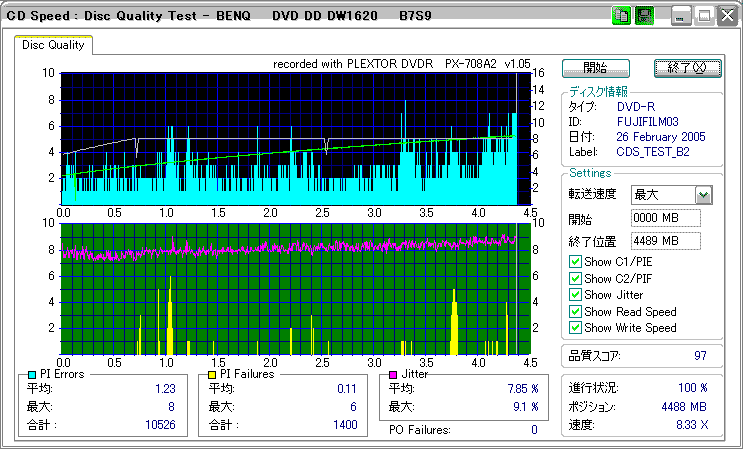Click the PI Errors total 10526
Screen dimensions: 743x449
(x=159, y=425)
